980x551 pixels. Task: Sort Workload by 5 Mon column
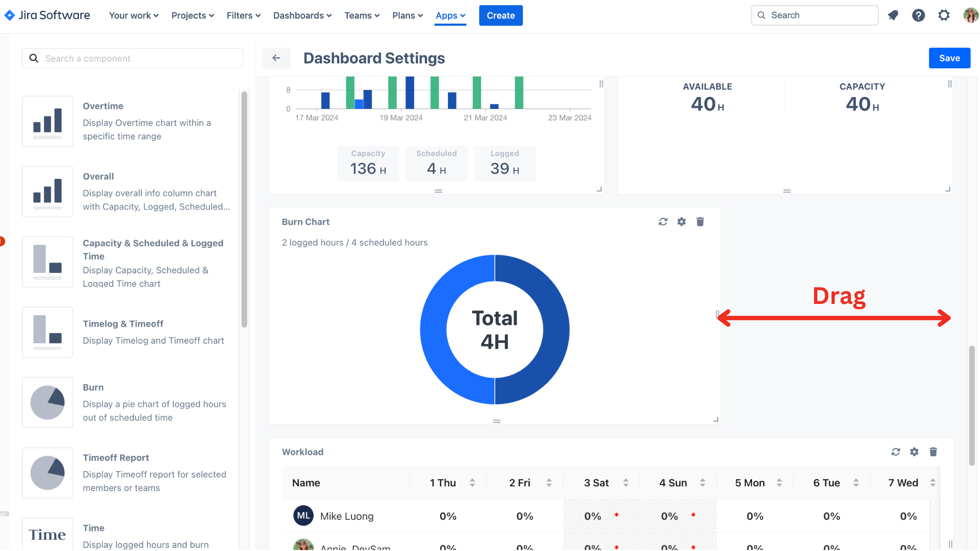coord(779,483)
